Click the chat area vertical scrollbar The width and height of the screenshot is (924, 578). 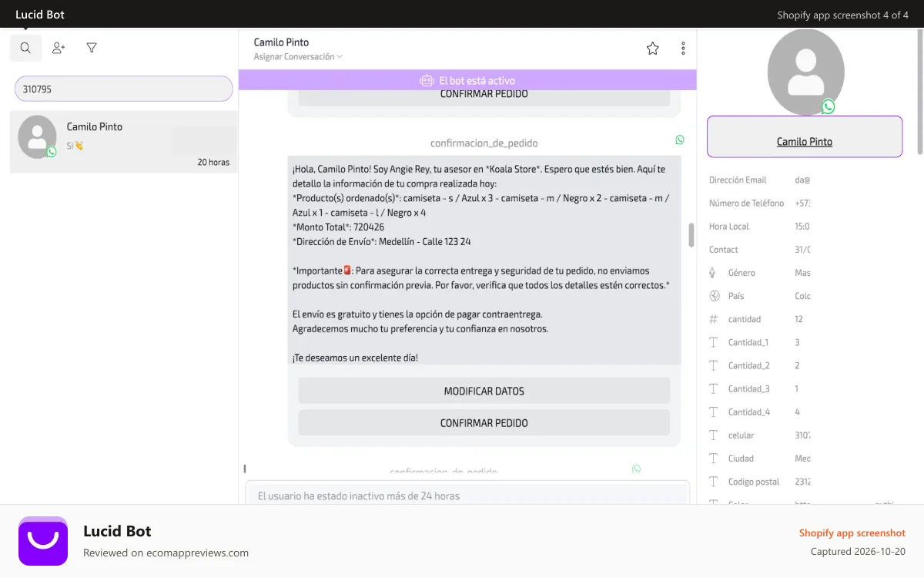(x=691, y=235)
